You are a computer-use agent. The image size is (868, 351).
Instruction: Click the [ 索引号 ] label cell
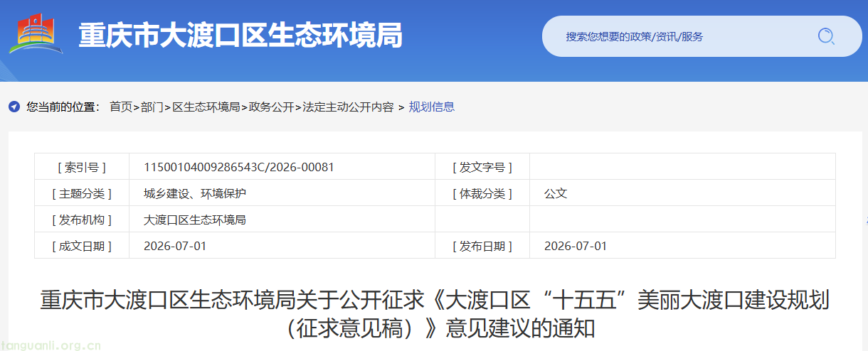[82, 167]
